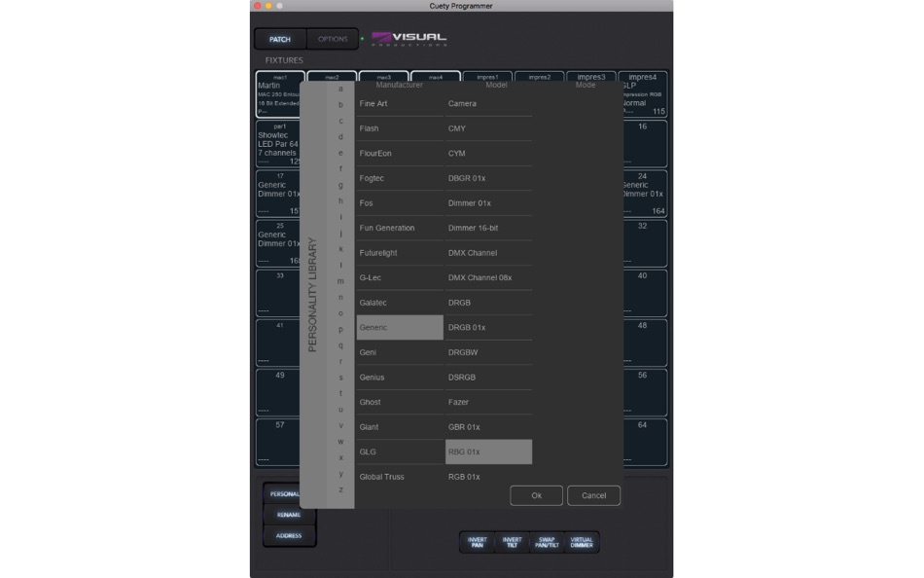Jump to letter g in the alphabet index
The width and height of the screenshot is (924, 578).
tap(340, 185)
